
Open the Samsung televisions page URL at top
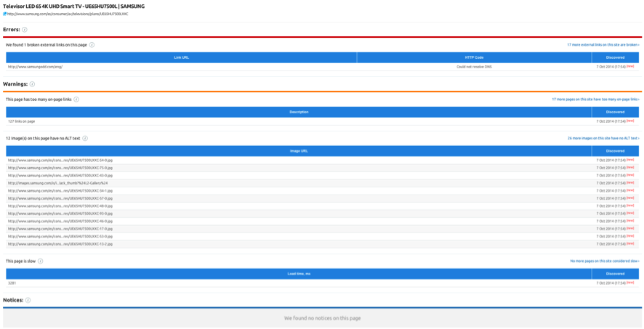pyautogui.click(x=68, y=14)
